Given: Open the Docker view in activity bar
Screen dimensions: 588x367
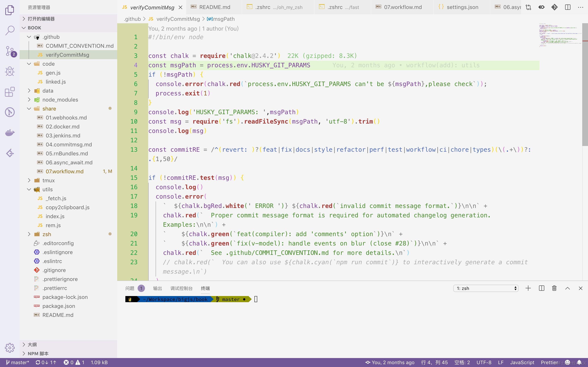Looking at the screenshot, I should pos(10,133).
